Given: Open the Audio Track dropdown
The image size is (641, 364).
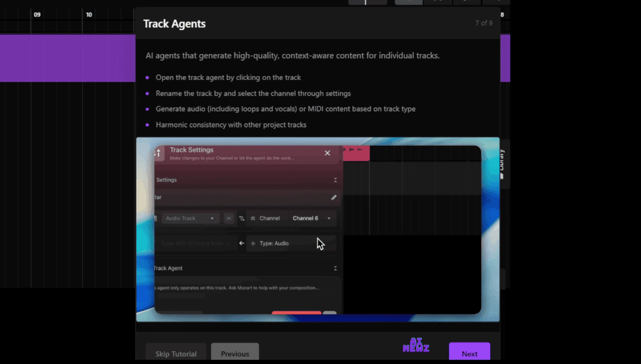Looking at the screenshot, I should click(190, 218).
